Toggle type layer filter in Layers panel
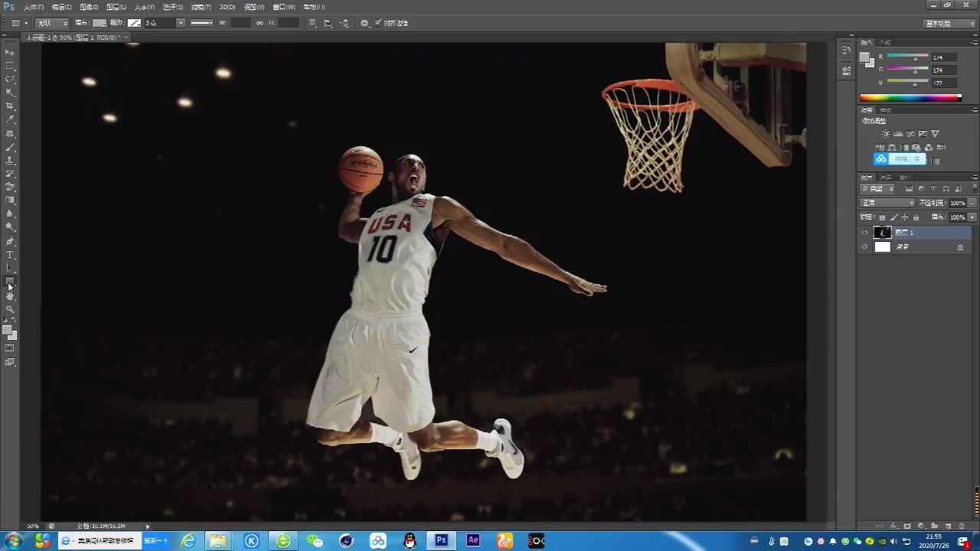980x551 pixels. 933,188
